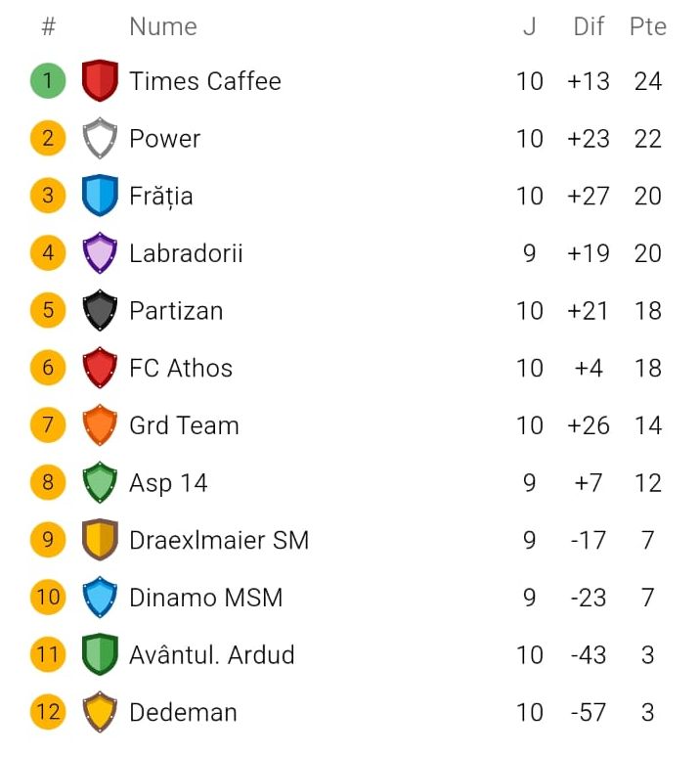Viewport: 700px width, 757px height.
Task: Click the red shield next to Times Caffee
Action: click(x=100, y=80)
